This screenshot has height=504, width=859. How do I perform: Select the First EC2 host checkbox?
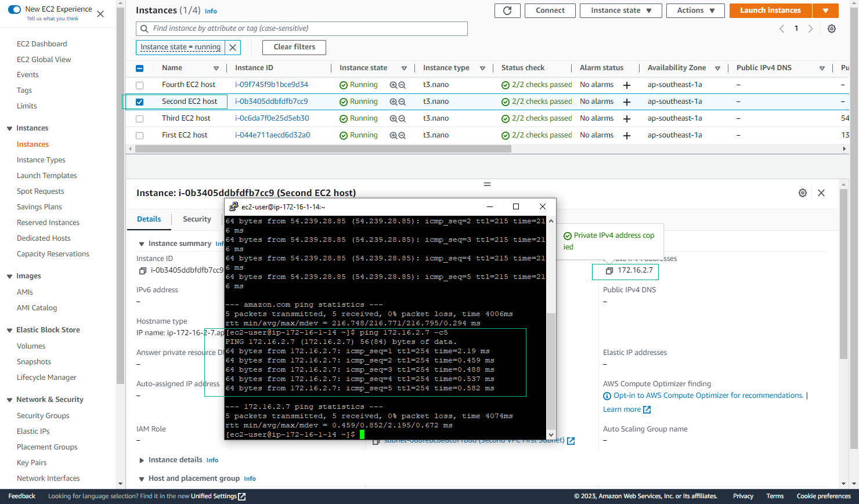139,136
